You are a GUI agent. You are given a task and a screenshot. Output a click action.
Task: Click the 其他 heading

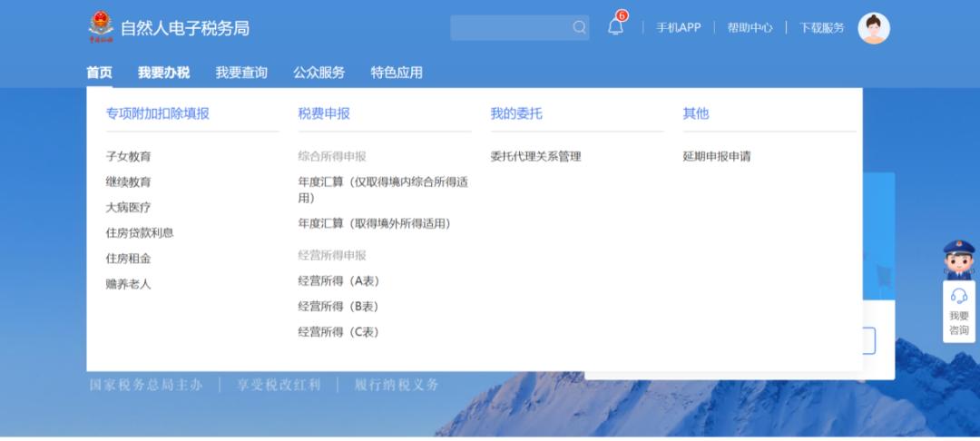coord(696,113)
